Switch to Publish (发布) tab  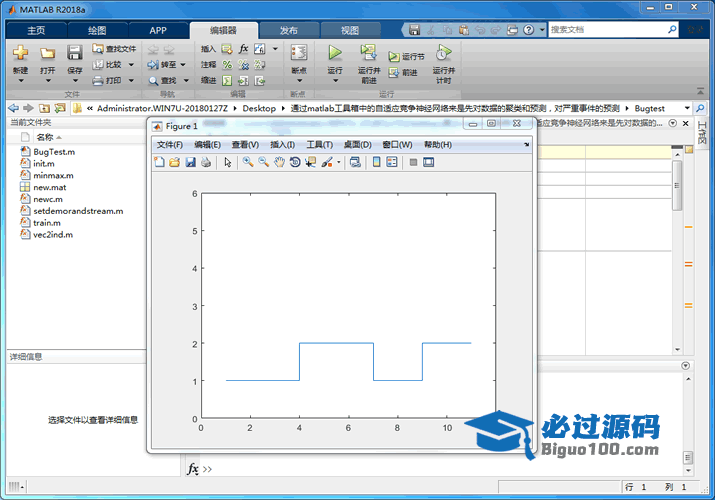[x=289, y=30]
